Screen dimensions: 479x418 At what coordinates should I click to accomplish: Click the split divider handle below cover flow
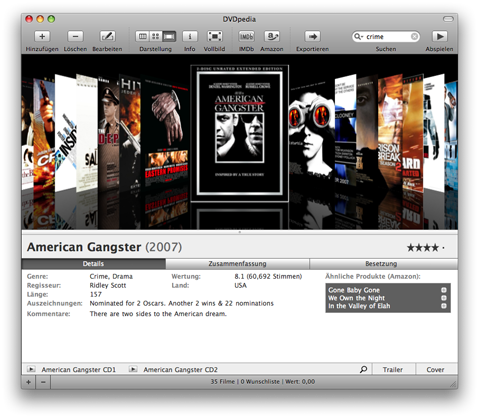pos(239,232)
